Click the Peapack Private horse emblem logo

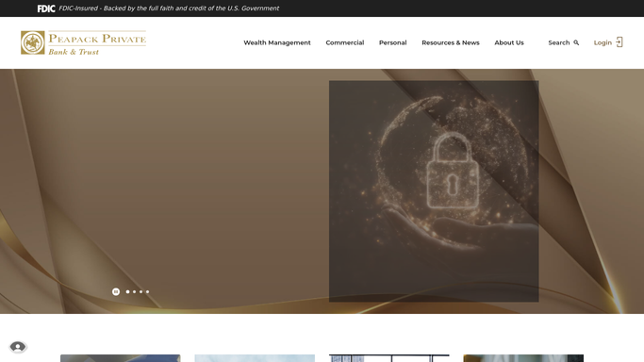(x=33, y=42)
